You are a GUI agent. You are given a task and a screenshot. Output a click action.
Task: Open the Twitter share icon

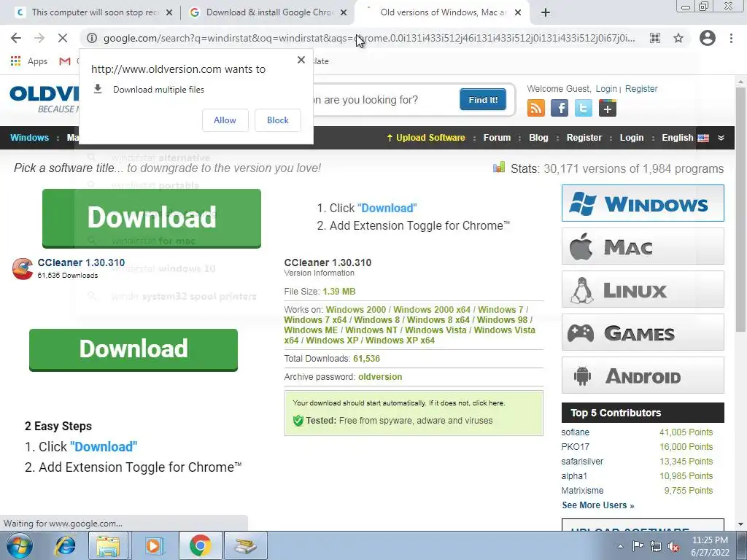[x=583, y=108]
